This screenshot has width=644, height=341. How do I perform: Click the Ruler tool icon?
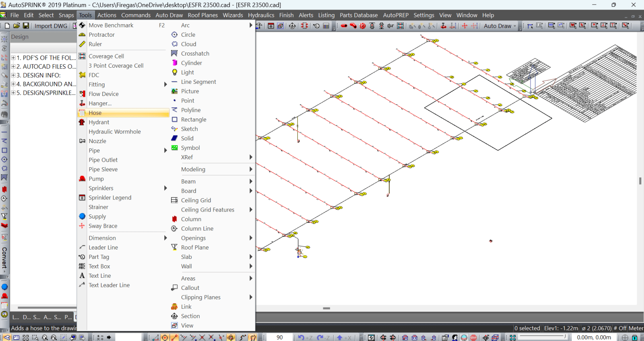pyautogui.click(x=82, y=44)
